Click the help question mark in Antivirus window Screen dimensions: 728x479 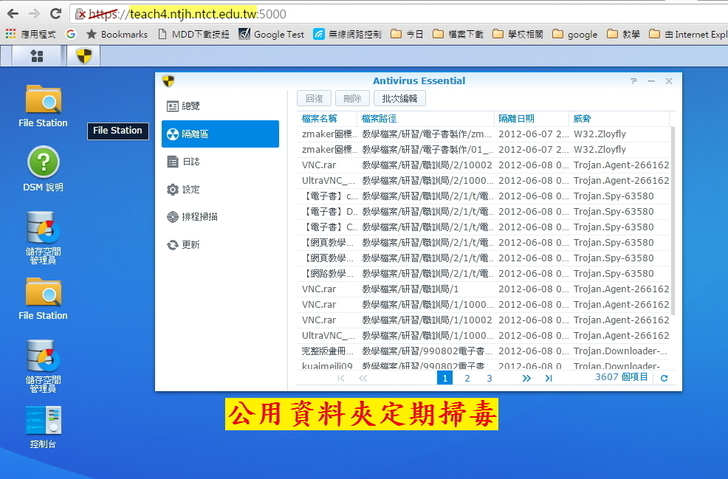(634, 80)
